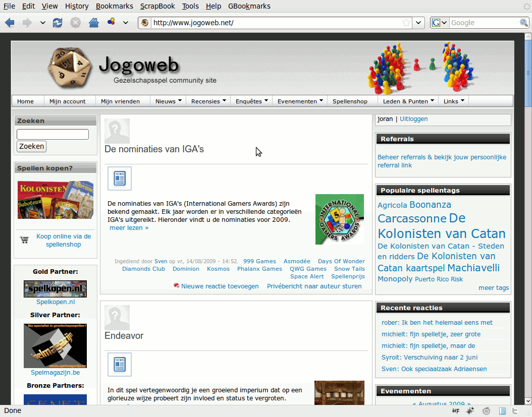Screen dimensions: 532x417
Task: Focus the Google search field
Action: coord(485,23)
